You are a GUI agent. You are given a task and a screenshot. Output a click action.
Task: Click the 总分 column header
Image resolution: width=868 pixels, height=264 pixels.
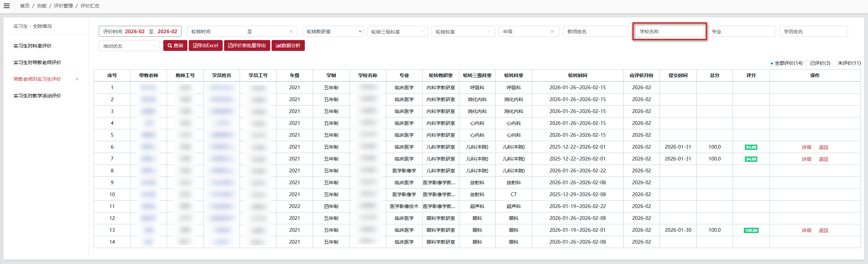[x=714, y=75]
